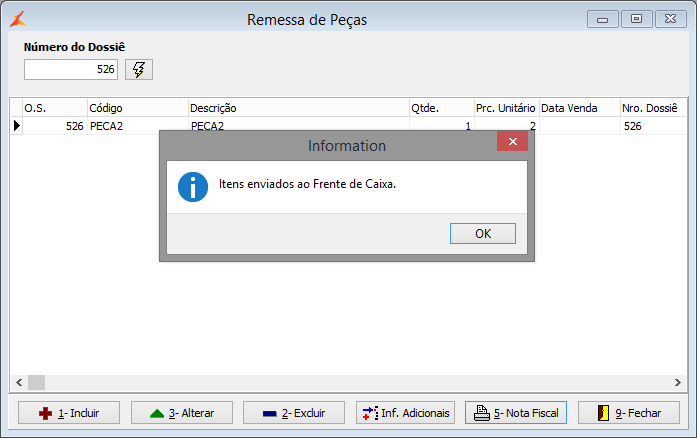Select the row indicator arrow for PECA2
Viewport: 697px width, 438px height.
pos(16,126)
